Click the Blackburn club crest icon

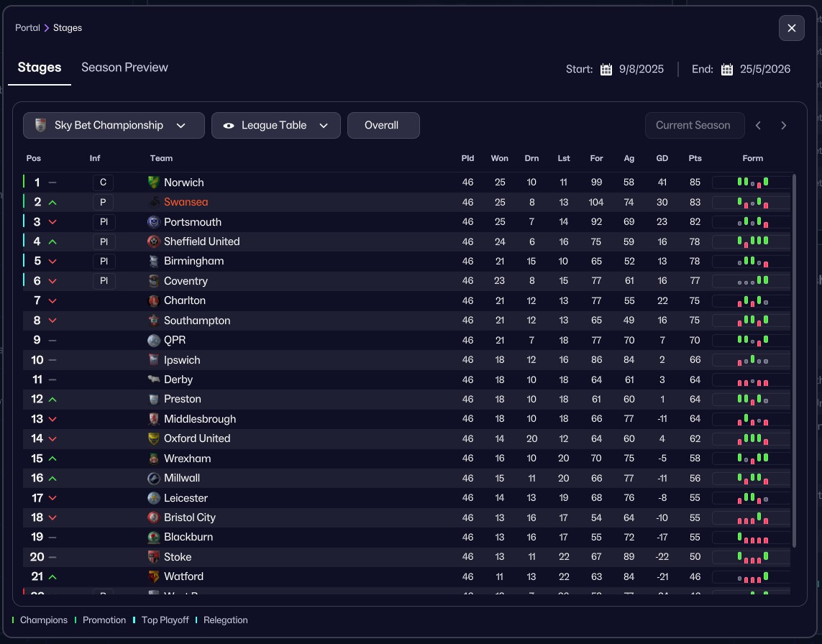point(153,537)
